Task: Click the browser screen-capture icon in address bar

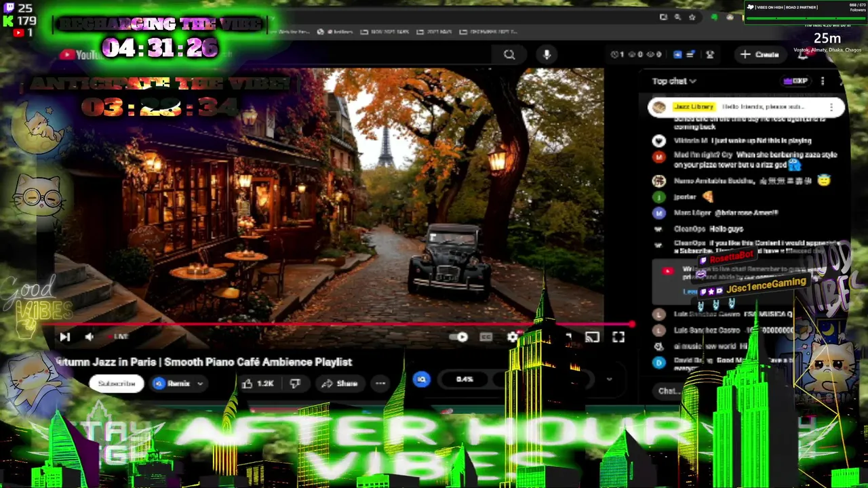Action: point(663,17)
